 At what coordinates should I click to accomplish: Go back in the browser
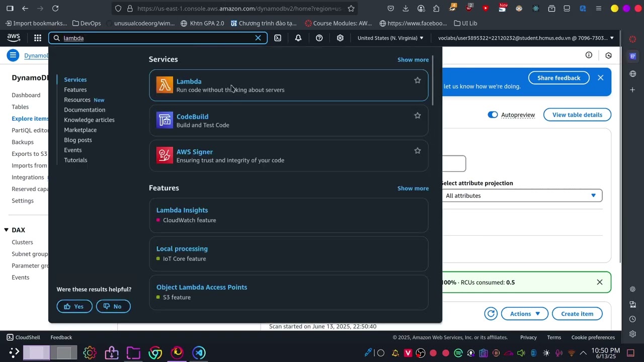coord(25,8)
